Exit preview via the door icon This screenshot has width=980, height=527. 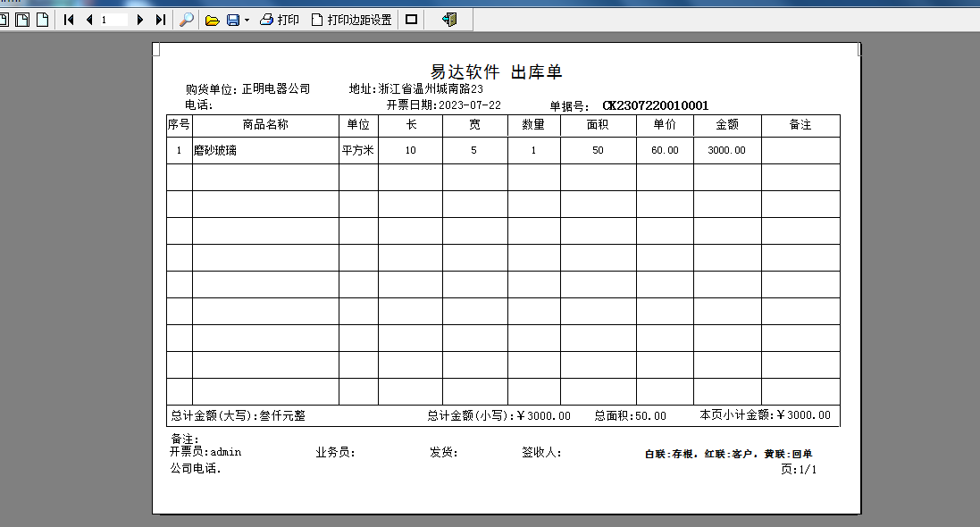click(449, 19)
